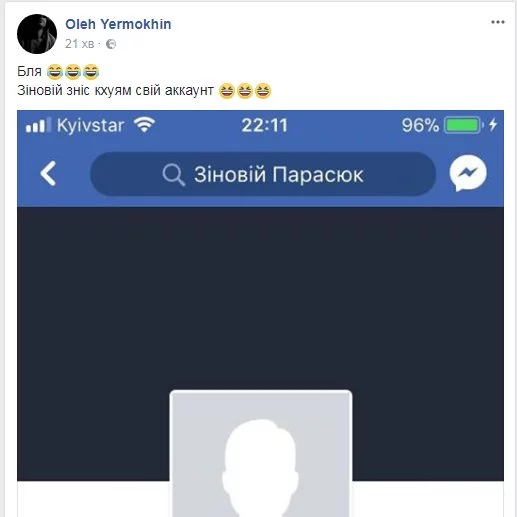
Task: Open the default silhouette profile picture
Action: click(261, 453)
